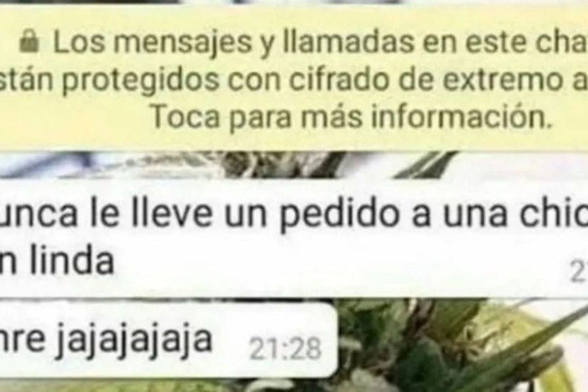Select the 'jajajajaja' message bubble text
Image resolution: width=588 pixels, height=392 pixels.
[135, 340]
